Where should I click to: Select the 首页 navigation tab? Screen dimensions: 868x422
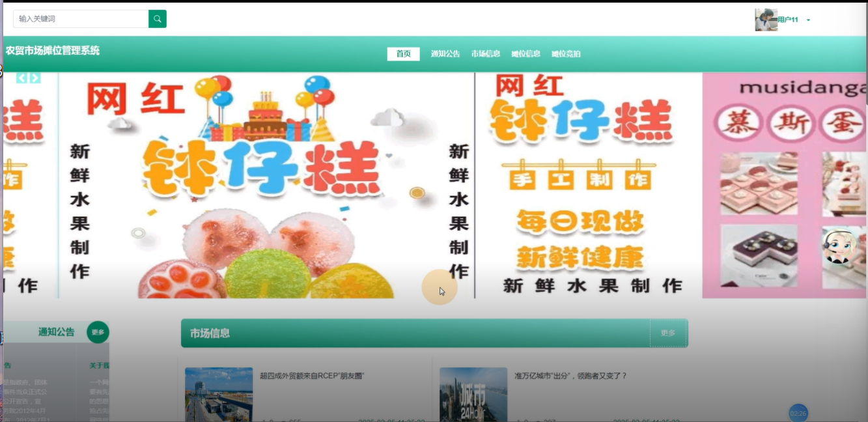tap(403, 54)
